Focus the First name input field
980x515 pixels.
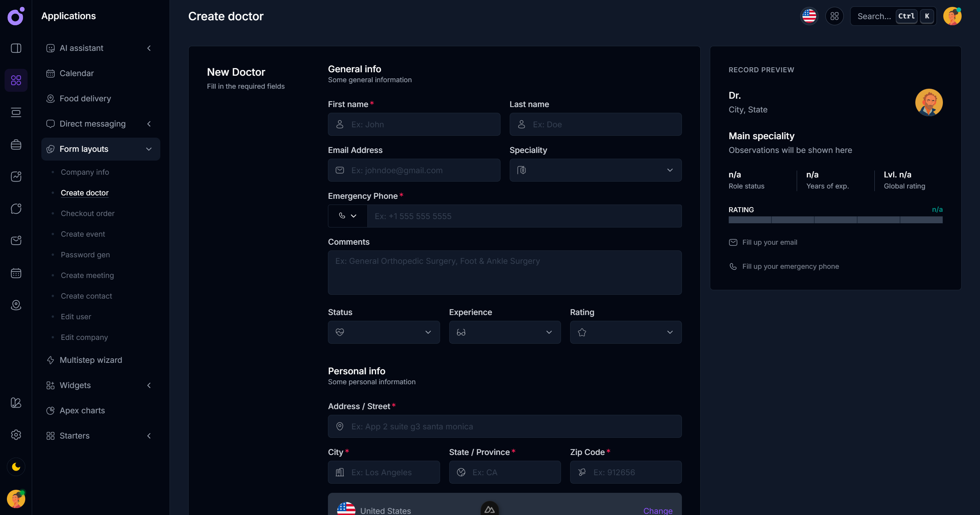(414, 124)
